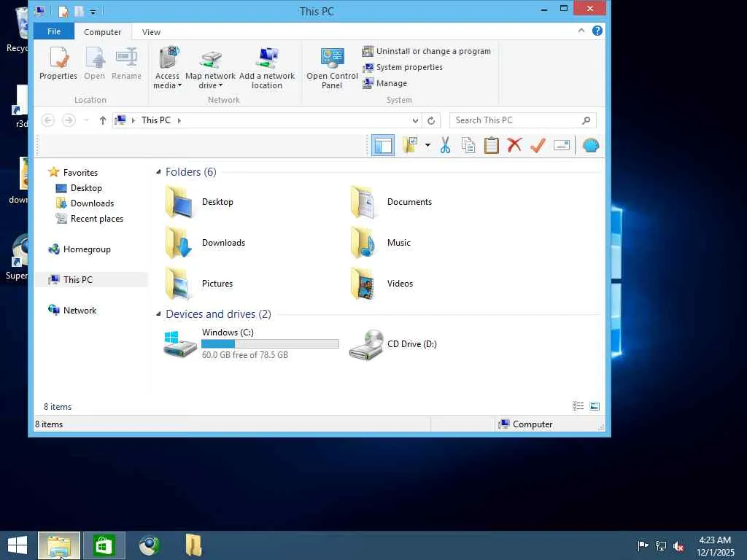747x560 pixels.
Task: Select the CD Drive (D:)
Action: click(392, 344)
